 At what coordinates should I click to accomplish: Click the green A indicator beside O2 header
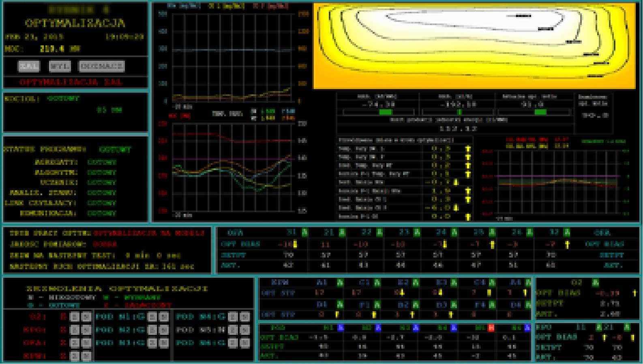coord(595,282)
